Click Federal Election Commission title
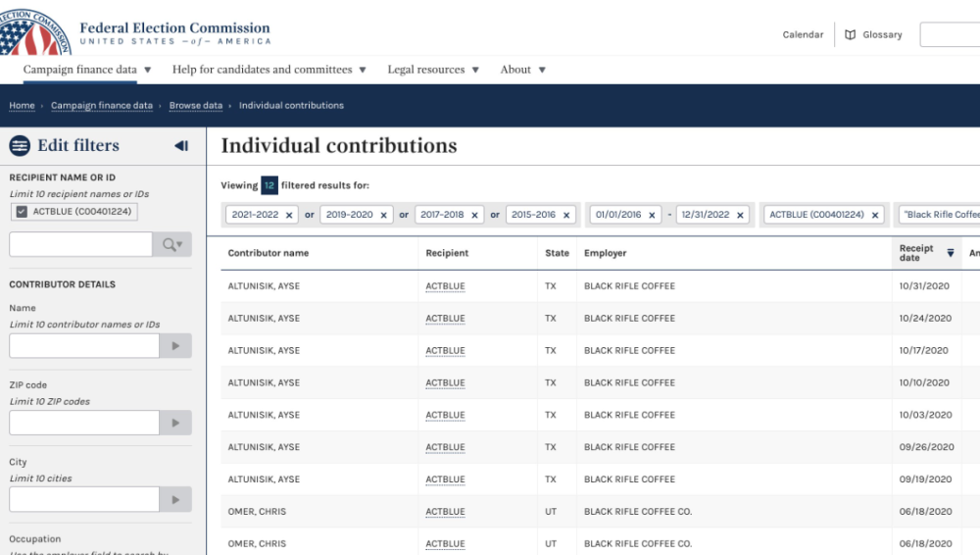The width and height of the screenshot is (980, 555). click(x=175, y=28)
